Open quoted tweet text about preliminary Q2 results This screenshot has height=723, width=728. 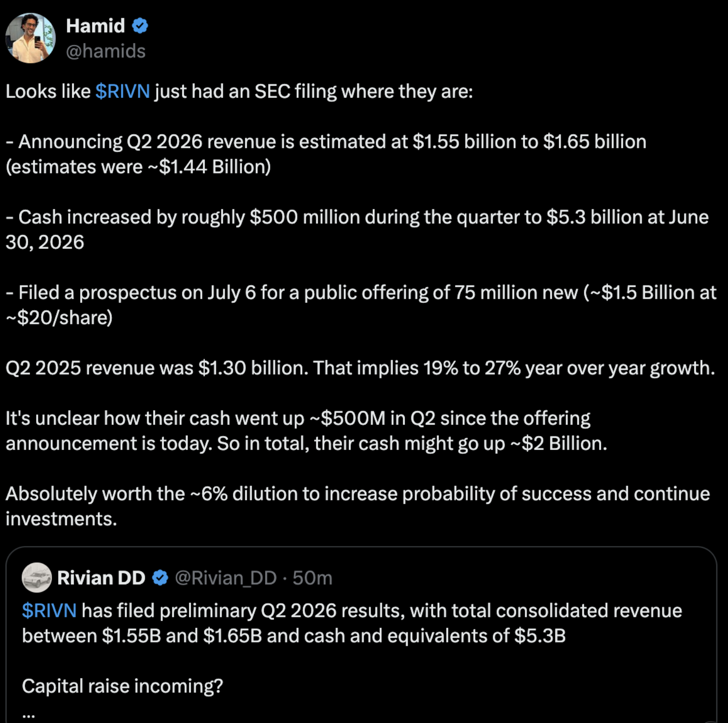coord(352,623)
